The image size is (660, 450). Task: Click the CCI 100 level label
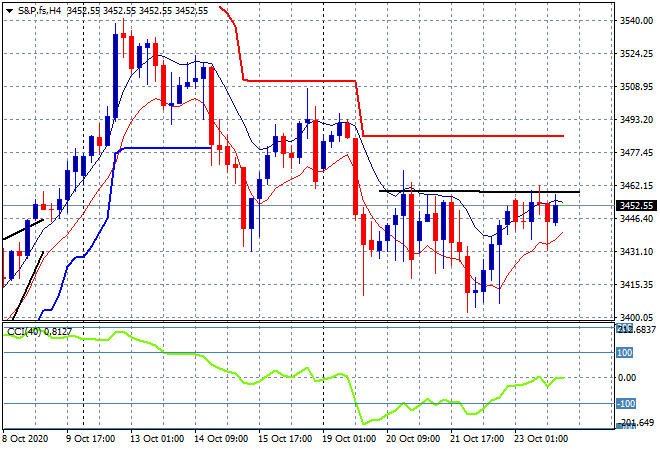tap(625, 352)
